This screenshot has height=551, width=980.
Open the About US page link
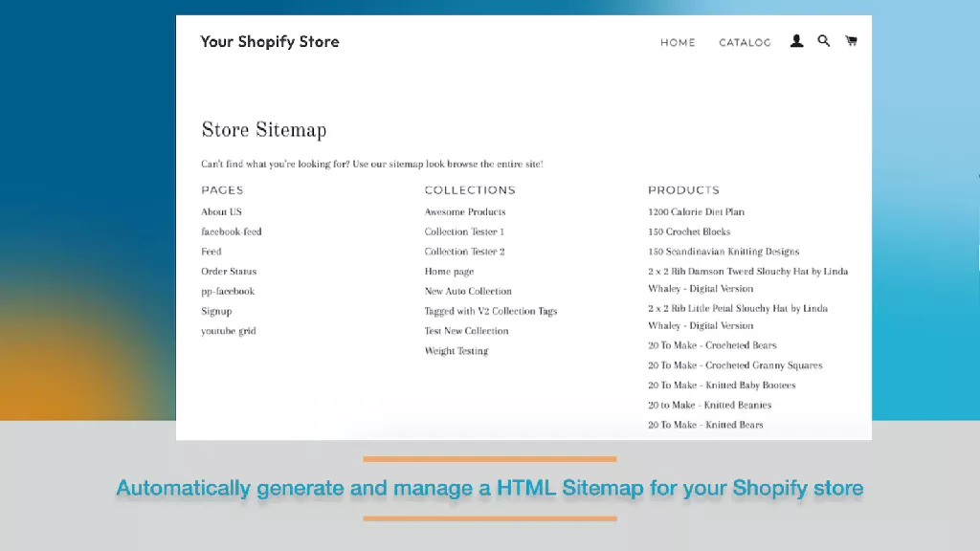point(221,211)
